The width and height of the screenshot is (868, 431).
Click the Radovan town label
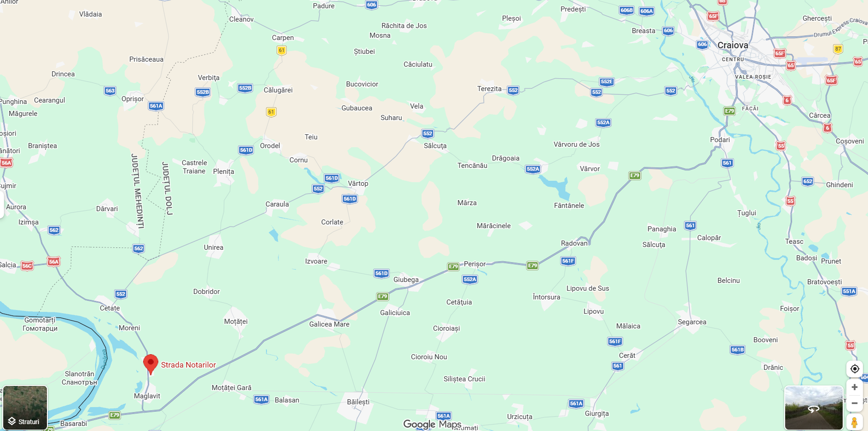point(574,243)
